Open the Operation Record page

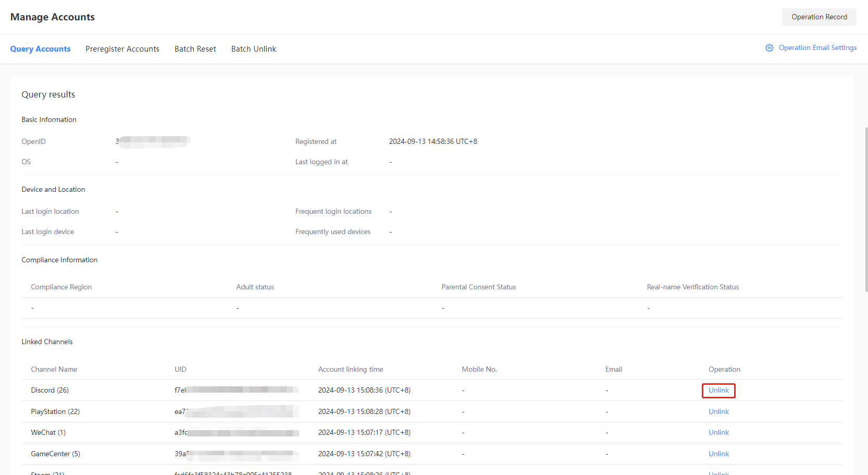pos(819,17)
